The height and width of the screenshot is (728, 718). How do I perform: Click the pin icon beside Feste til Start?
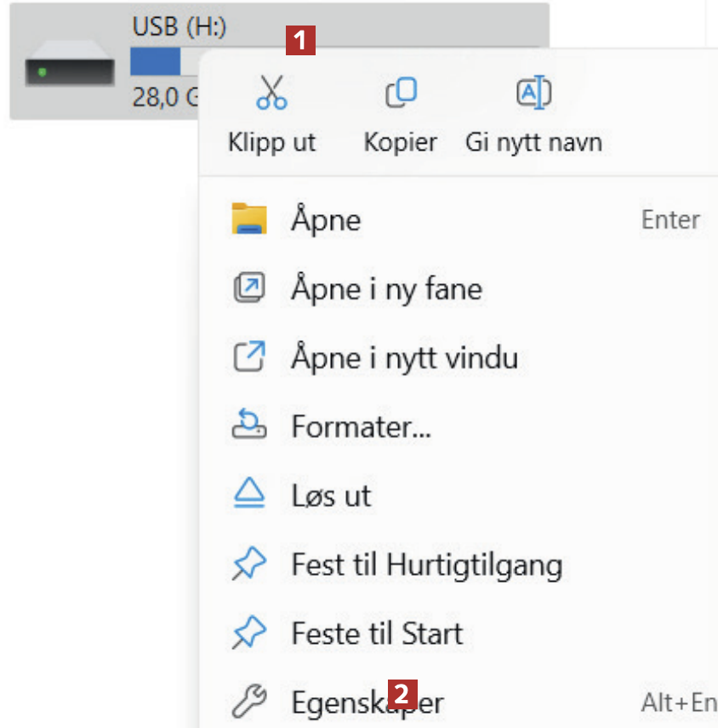249,634
